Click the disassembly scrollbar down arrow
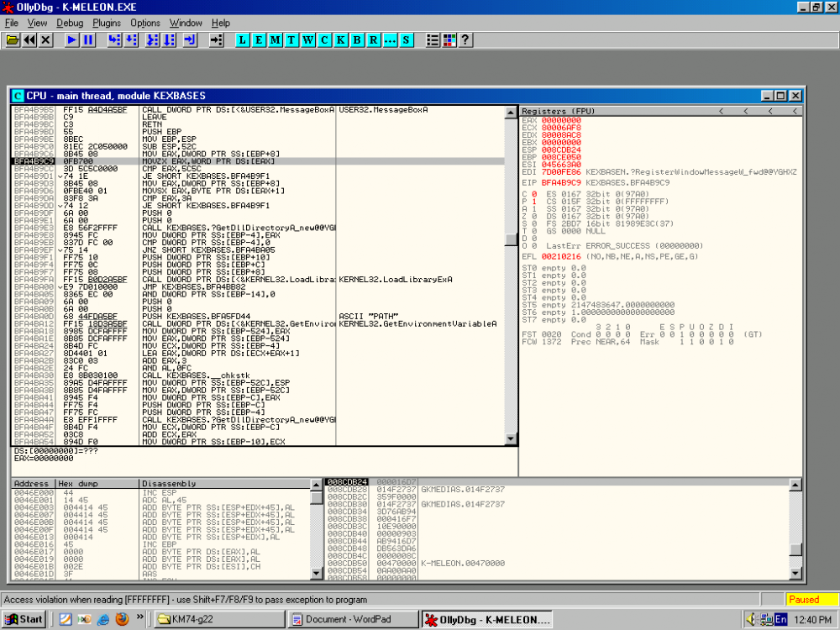The height and width of the screenshot is (630, 840). click(510, 438)
